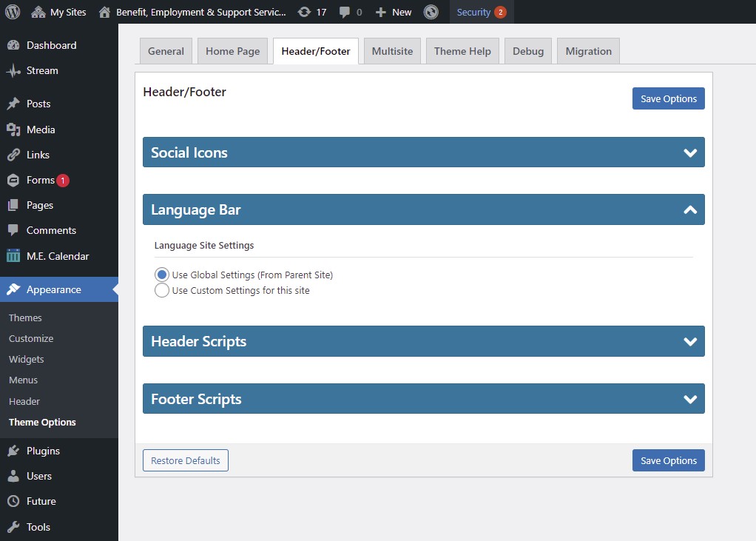Click the comments bubble icon in admin bar
Viewport: 756px width, 541px height.
point(345,12)
